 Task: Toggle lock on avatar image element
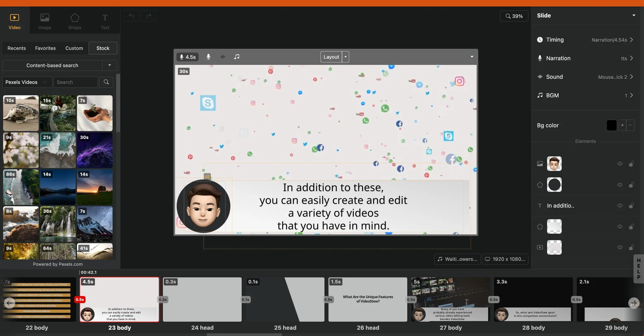click(x=631, y=163)
